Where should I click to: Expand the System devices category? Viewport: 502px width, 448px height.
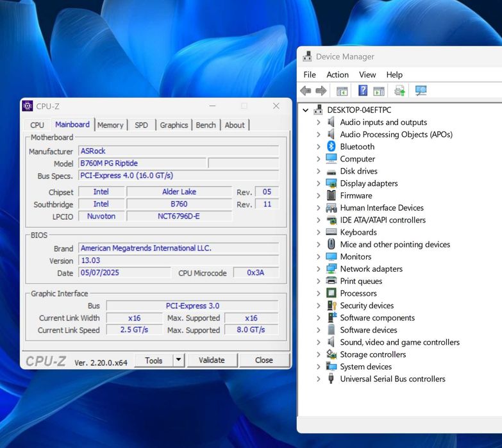coord(318,367)
